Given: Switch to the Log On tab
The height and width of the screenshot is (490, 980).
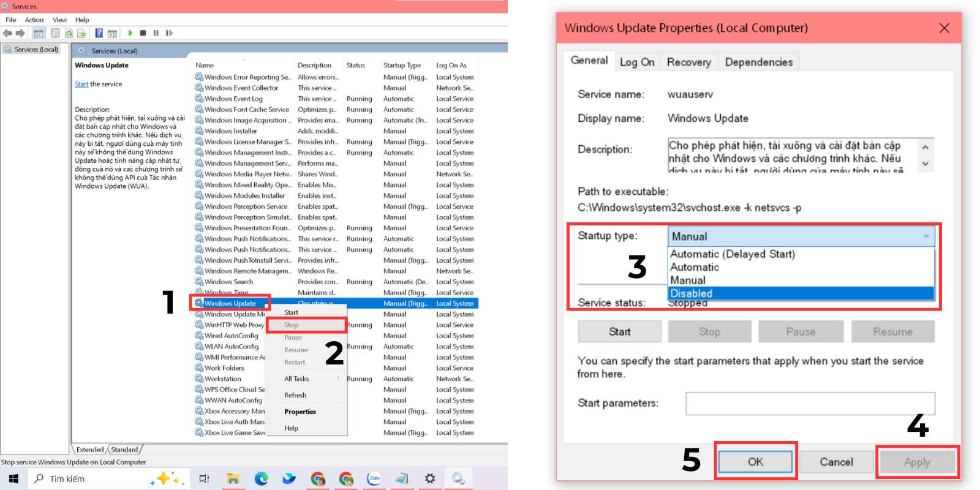Looking at the screenshot, I should click(637, 62).
